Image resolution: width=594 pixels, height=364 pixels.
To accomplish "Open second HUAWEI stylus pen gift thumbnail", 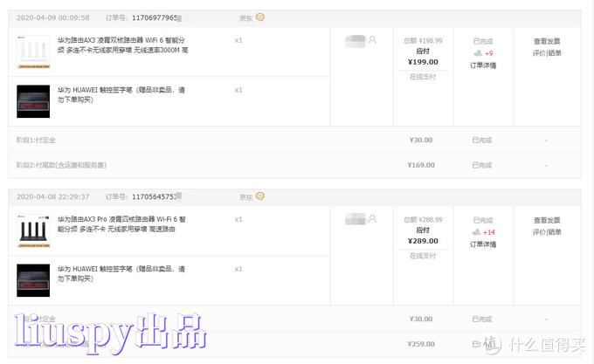I will click(x=33, y=280).
